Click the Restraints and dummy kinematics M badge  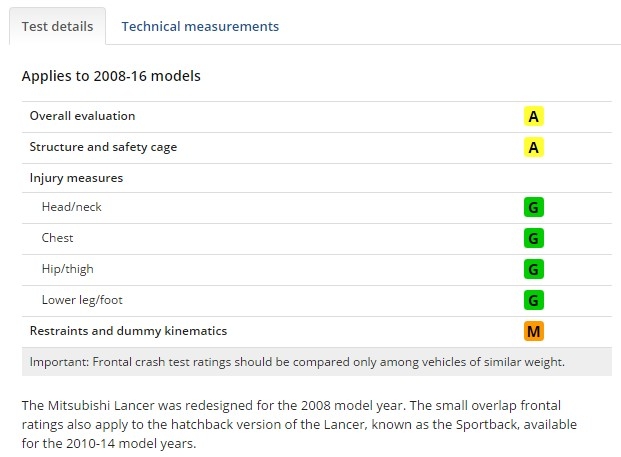point(533,331)
